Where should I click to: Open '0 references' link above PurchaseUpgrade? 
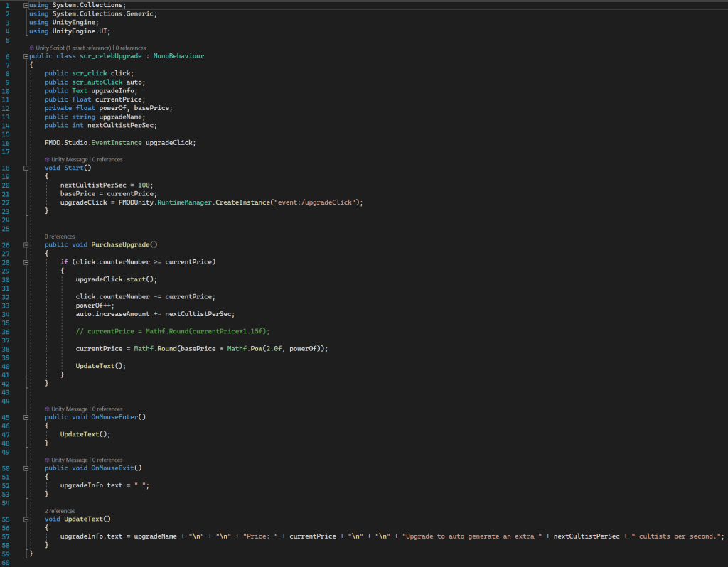coord(60,237)
